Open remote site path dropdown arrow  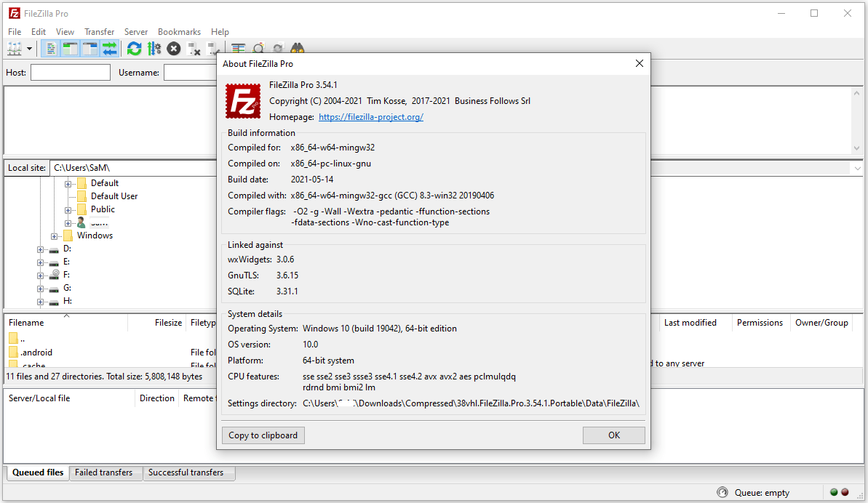point(858,168)
